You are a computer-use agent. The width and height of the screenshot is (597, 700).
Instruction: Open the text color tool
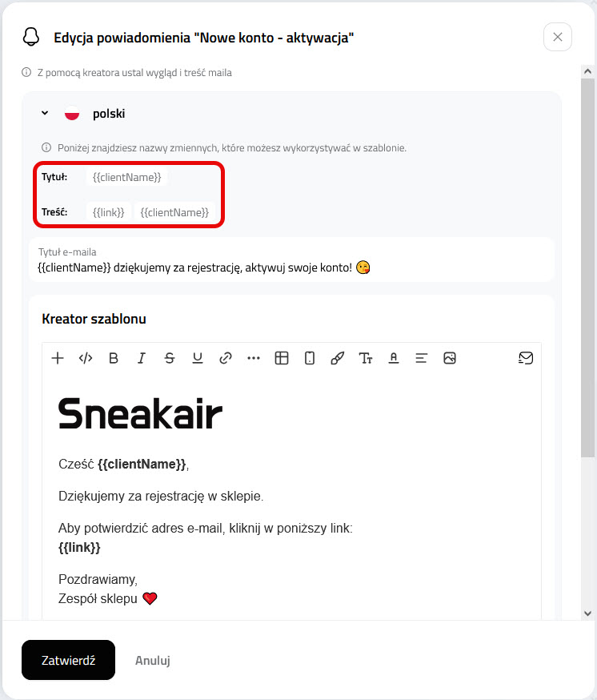pyautogui.click(x=394, y=358)
